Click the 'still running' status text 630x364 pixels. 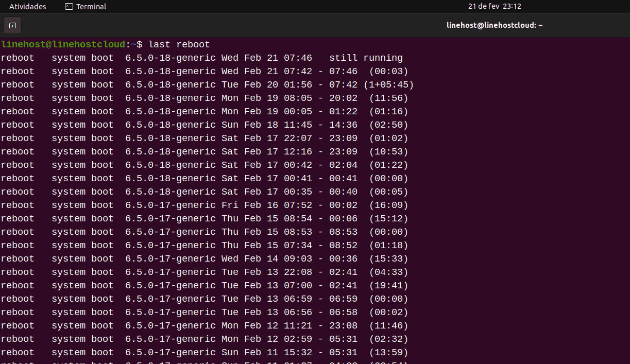pyautogui.click(x=366, y=58)
